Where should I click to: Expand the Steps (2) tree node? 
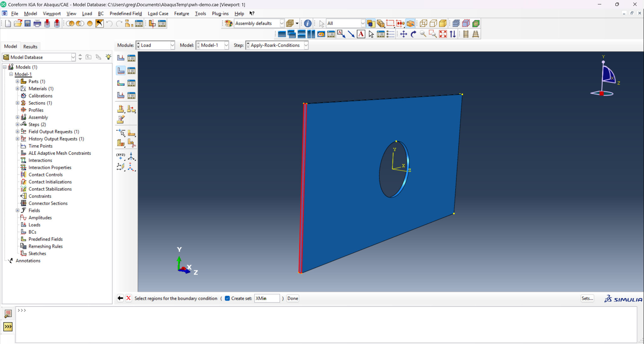point(18,125)
